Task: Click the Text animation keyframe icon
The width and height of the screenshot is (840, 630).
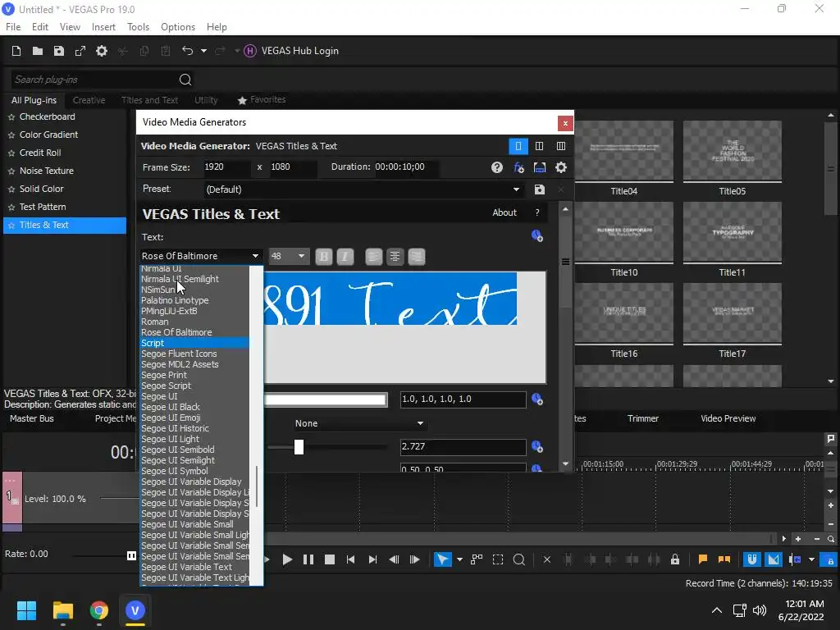Action: click(537, 236)
